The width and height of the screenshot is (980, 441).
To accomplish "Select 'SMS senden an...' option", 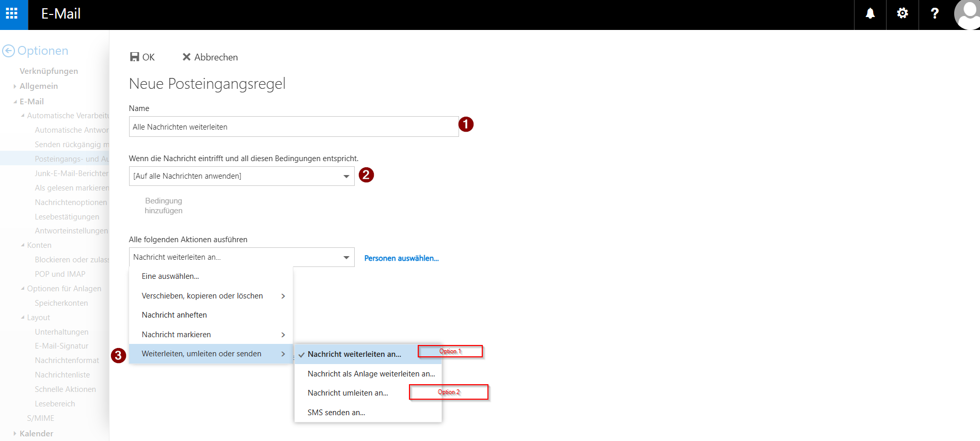I will tap(336, 413).
